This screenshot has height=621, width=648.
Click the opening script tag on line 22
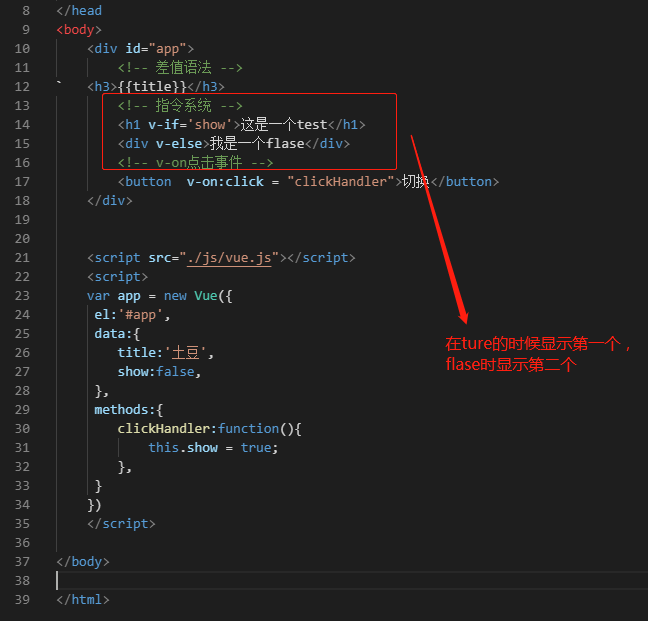117,276
